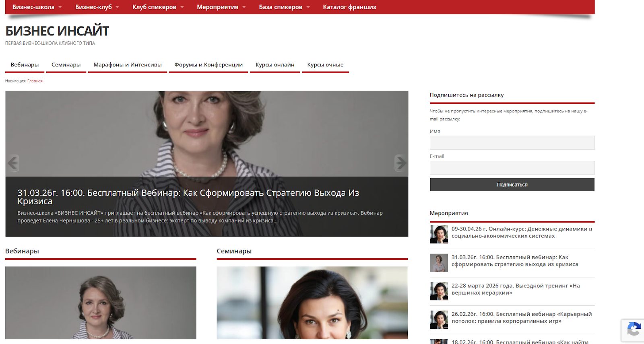The image size is (644, 344).
Task: Expand the Бизнес-школа dropdown menu
Action: pos(37,7)
